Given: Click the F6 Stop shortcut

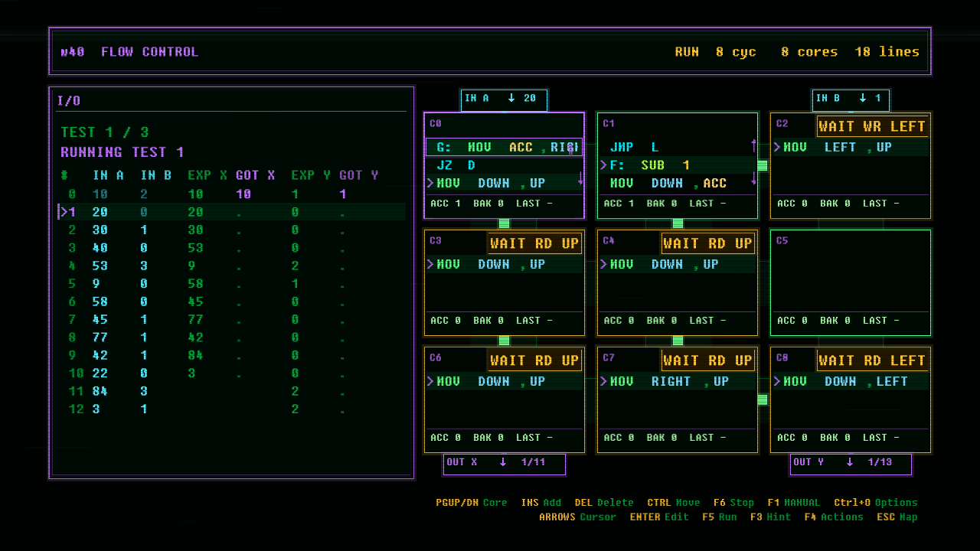Looking at the screenshot, I should pos(733,503).
